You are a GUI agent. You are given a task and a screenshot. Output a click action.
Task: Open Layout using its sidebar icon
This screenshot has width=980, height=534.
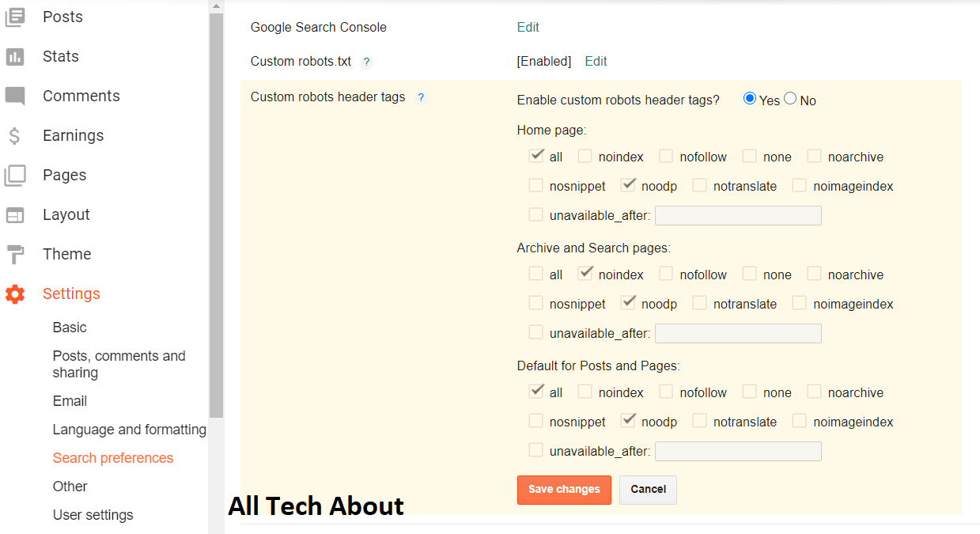(15, 215)
